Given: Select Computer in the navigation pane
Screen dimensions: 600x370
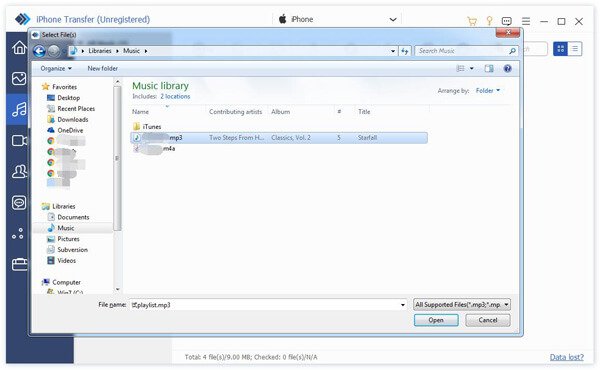Looking at the screenshot, I should 61,282.
